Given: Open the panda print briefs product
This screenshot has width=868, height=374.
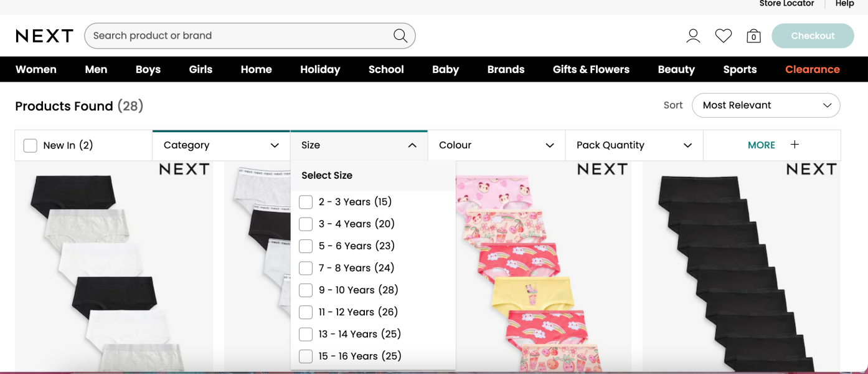Looking at the screenshot, I should tap(544, 268).
